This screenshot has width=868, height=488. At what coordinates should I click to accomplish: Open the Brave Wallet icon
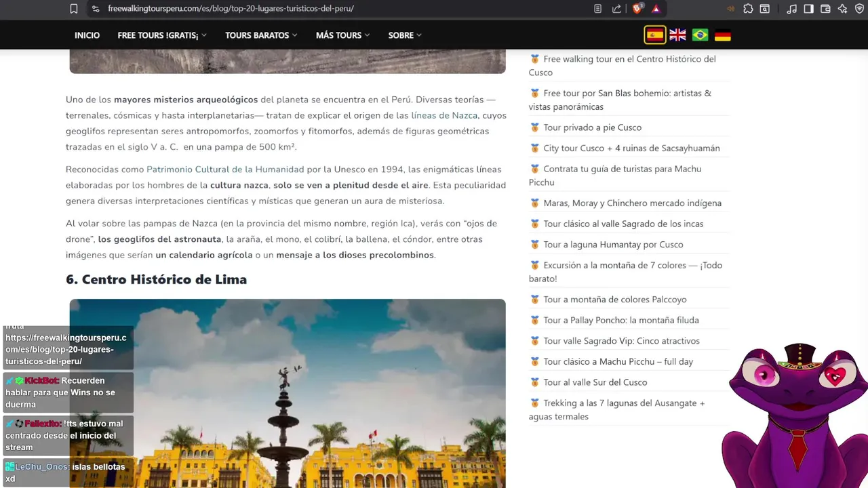[x=825, y=9]
